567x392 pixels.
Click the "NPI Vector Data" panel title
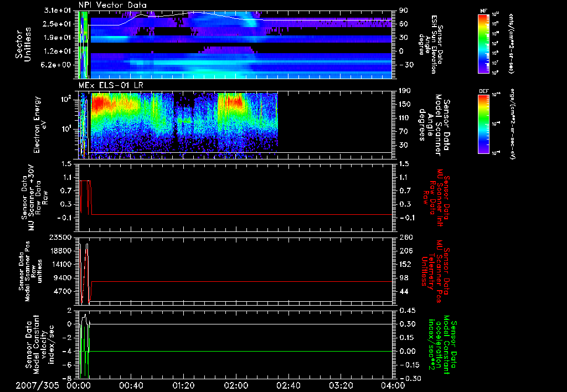(x=113, y=5)
